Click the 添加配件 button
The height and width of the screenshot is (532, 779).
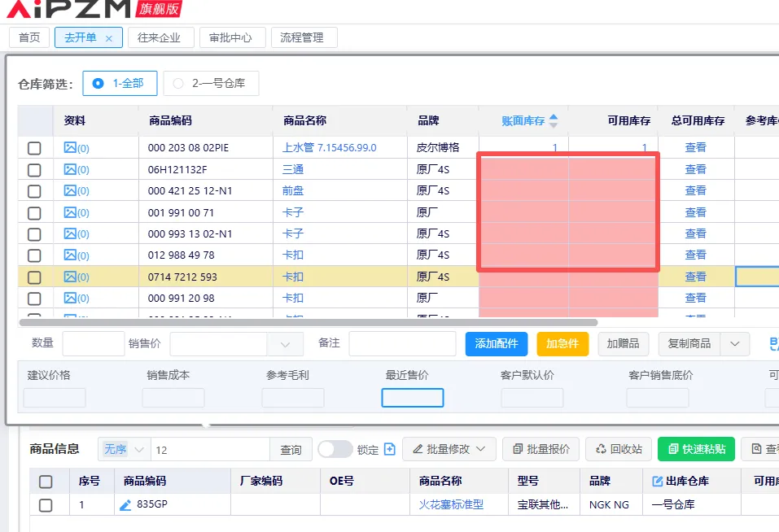497,343
